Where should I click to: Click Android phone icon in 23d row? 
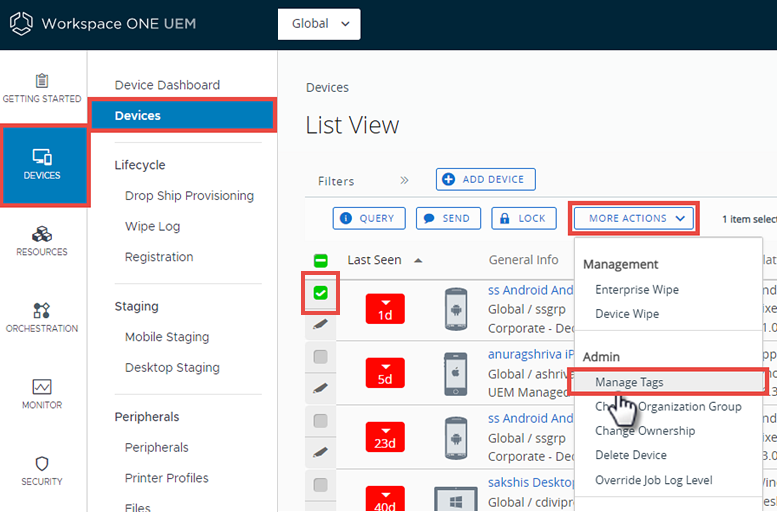(x=456, y=438)
